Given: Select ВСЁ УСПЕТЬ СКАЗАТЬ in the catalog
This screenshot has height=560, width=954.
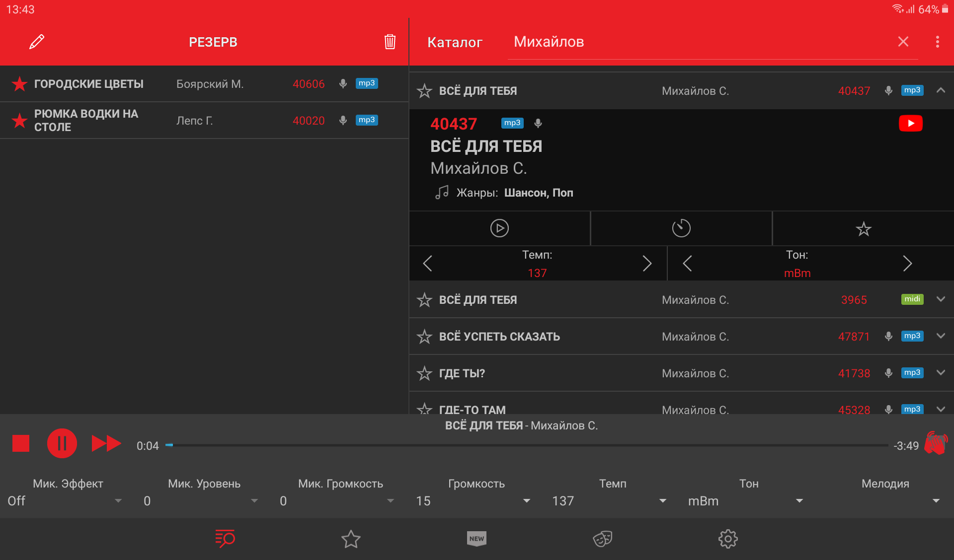Looking at the screenshot, I should pyautogui.click(x=681, y=337).
